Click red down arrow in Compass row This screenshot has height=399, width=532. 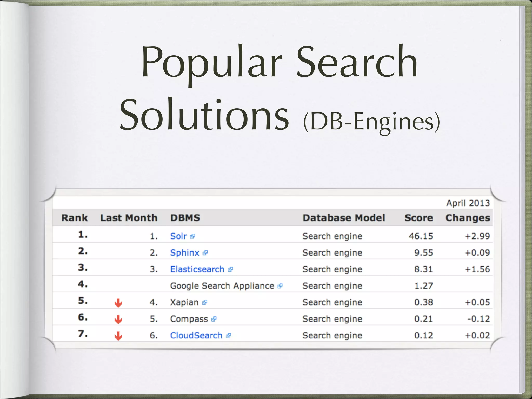coord(118,320)
